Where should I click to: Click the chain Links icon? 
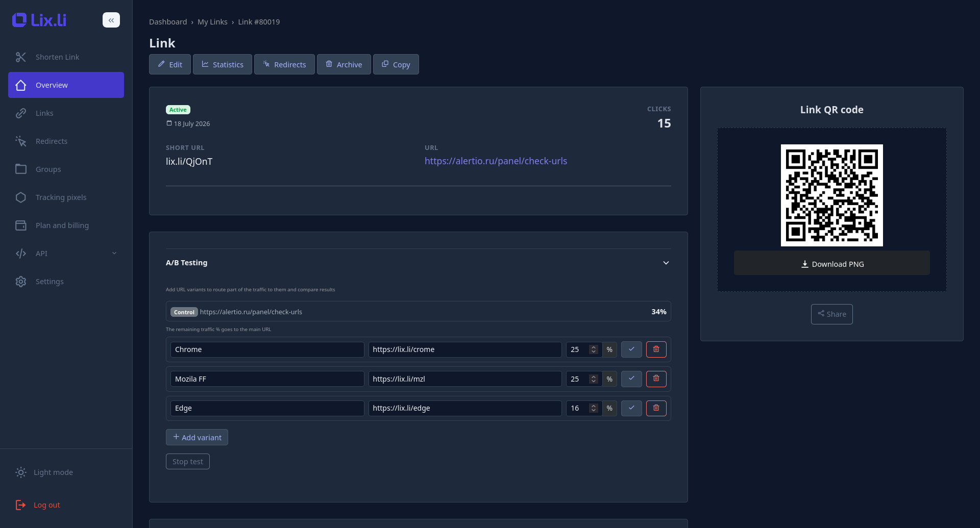click(21, 113)
